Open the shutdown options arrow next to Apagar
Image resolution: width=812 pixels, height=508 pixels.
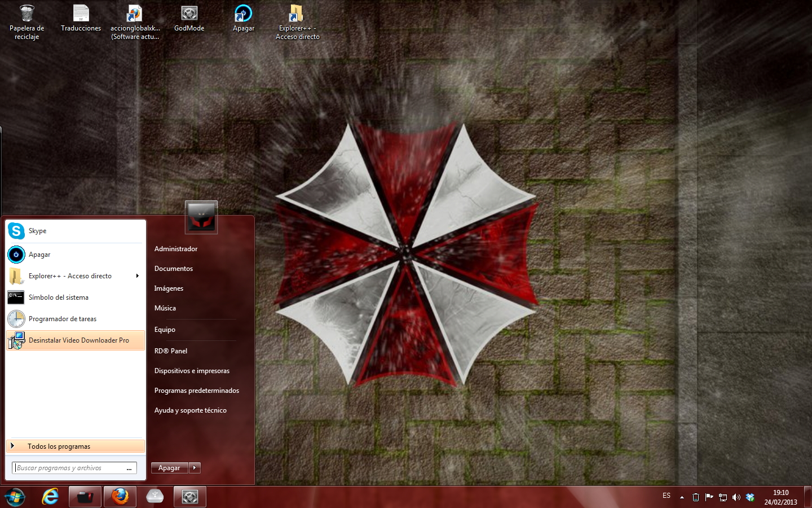(x=195, y=467)
